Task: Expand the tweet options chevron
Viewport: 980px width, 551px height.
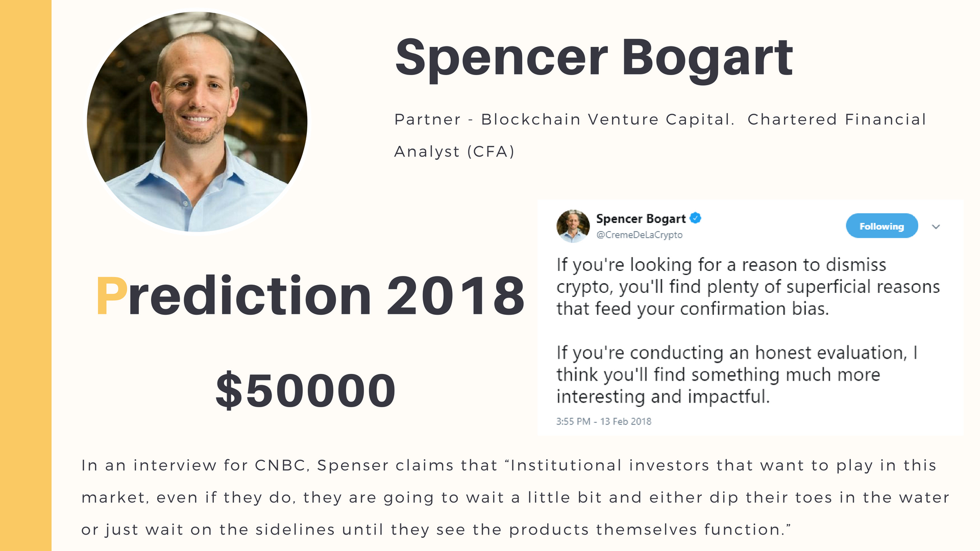Action: (x=936, y=227)
